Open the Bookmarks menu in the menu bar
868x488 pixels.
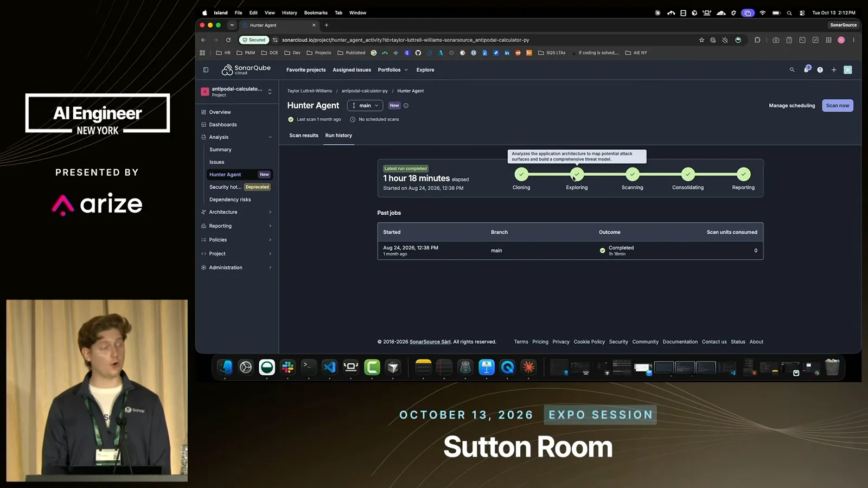coord(316,12)
